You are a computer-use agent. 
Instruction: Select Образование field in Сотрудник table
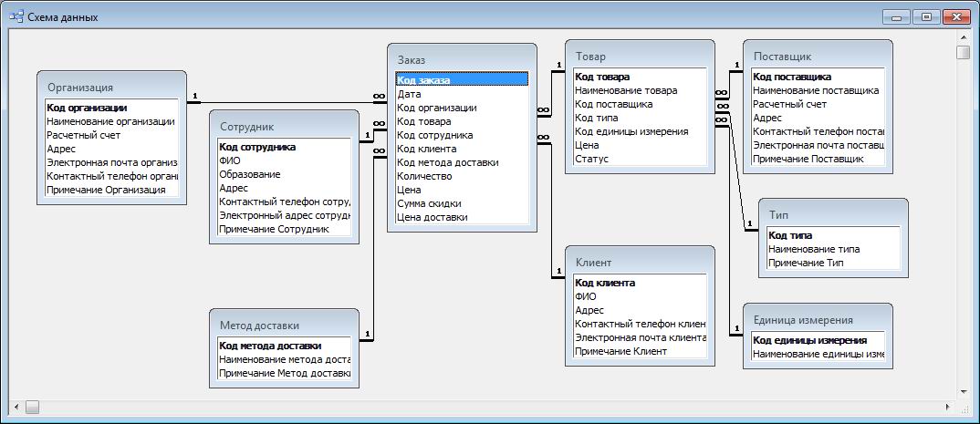pos(250,174)
